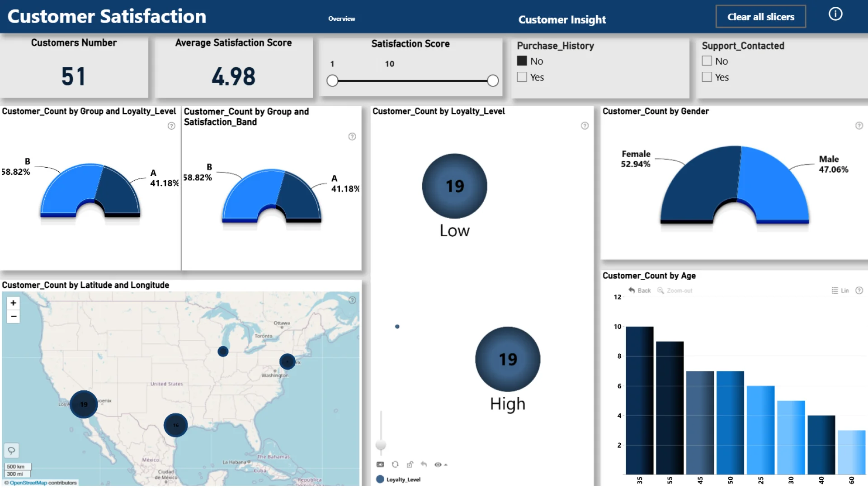The height and width of the screenshot is (488, 868).
Task: Click the Zoom-out magnifier in Age chart
Action: [660, 291]
